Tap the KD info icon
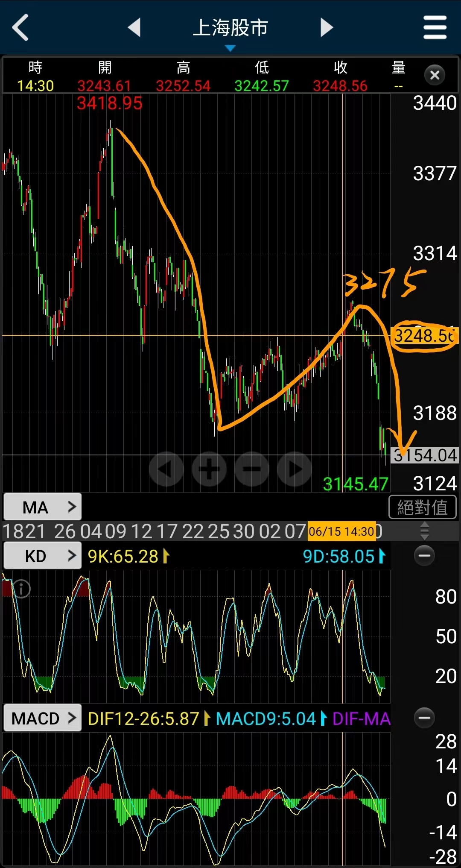Viewport: 461px width, 868px height. (21, 589)
